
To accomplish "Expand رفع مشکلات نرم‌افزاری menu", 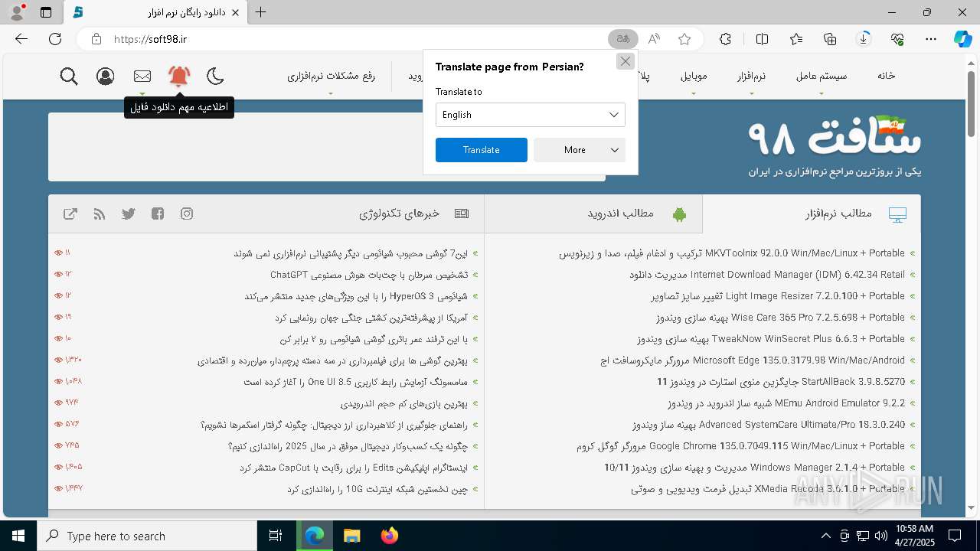I will (331, 76).
